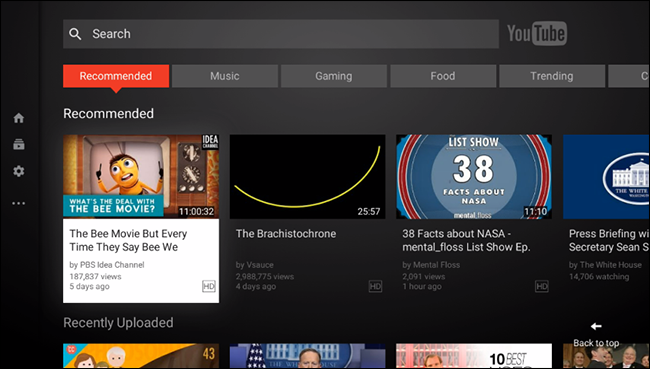
Task: Click the YouTube logo
Action: coord(537,33)
